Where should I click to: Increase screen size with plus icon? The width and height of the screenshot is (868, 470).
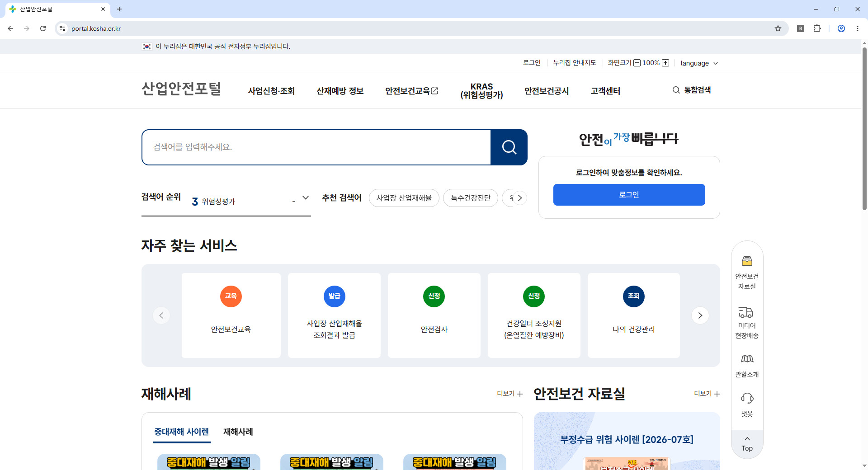(x=665, y=63)
